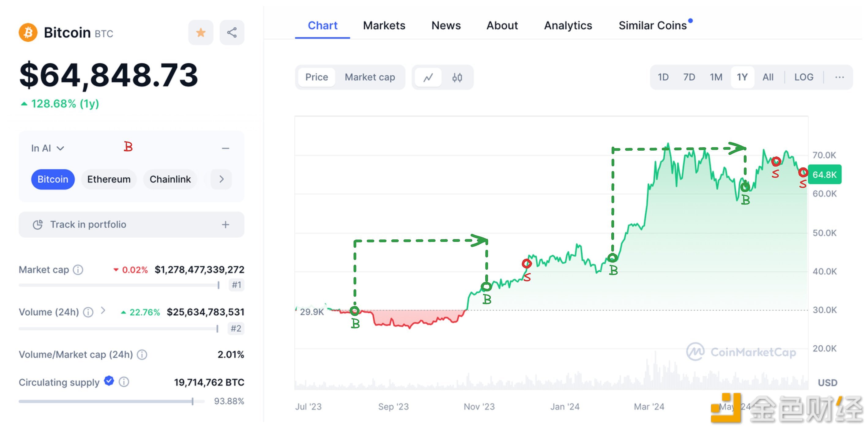Click the $25,634,783,531 volume value

coord(206,312)
